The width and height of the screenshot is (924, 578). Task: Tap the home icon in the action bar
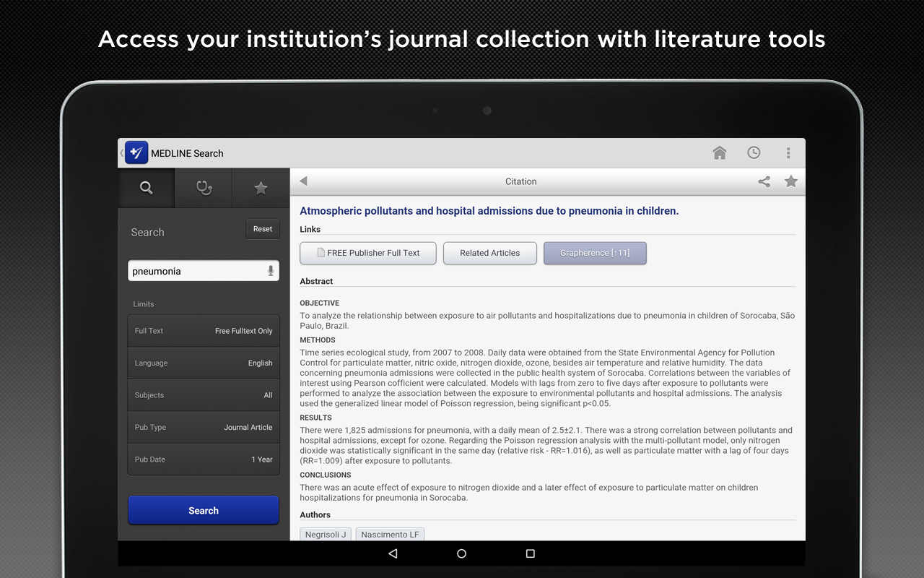(x=719, y=152)
